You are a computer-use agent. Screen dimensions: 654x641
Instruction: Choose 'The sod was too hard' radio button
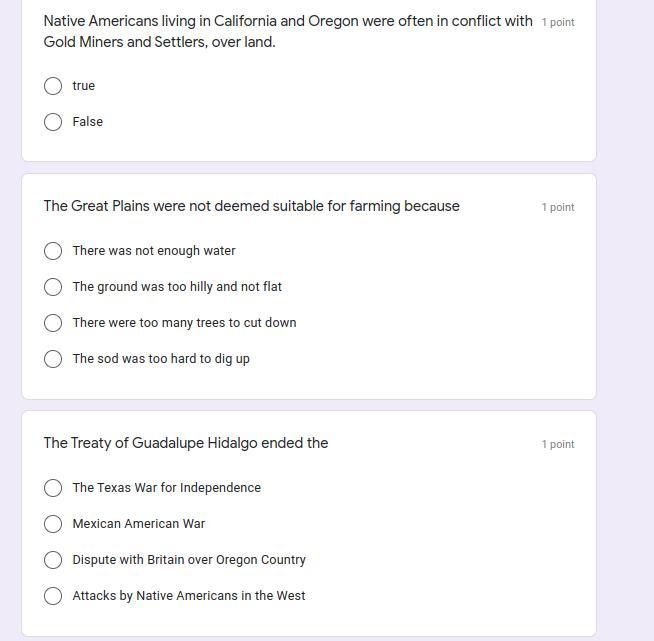[x=53, y=359]
